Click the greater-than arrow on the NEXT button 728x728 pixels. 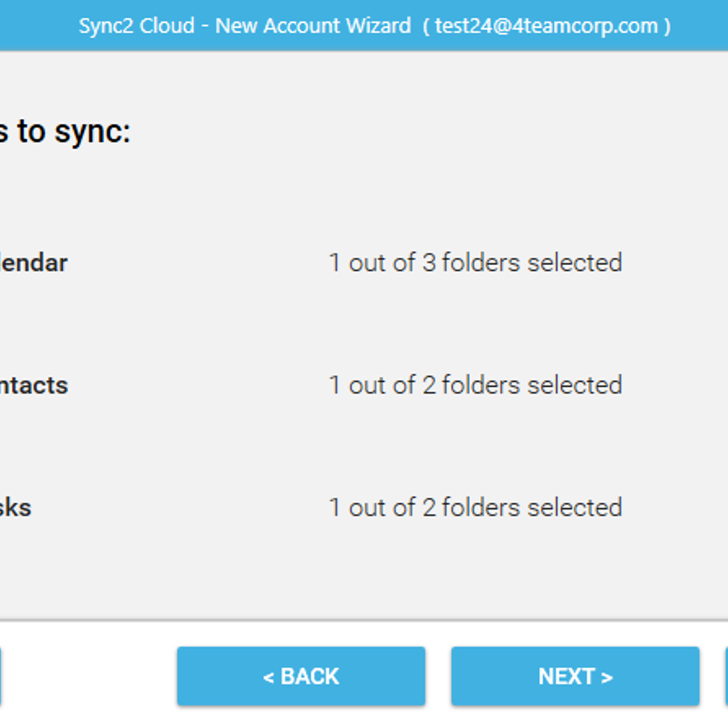coord(607,677)
